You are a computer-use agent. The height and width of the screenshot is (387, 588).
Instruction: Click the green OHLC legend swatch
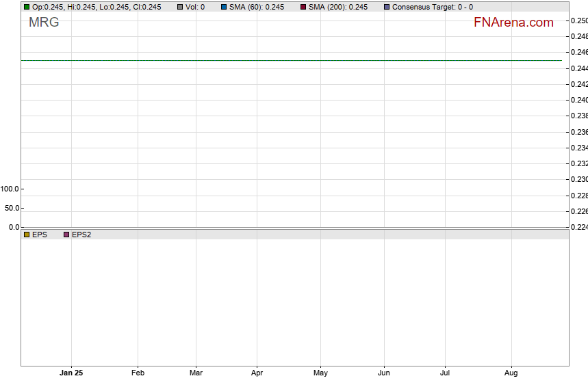pos(27,7)
